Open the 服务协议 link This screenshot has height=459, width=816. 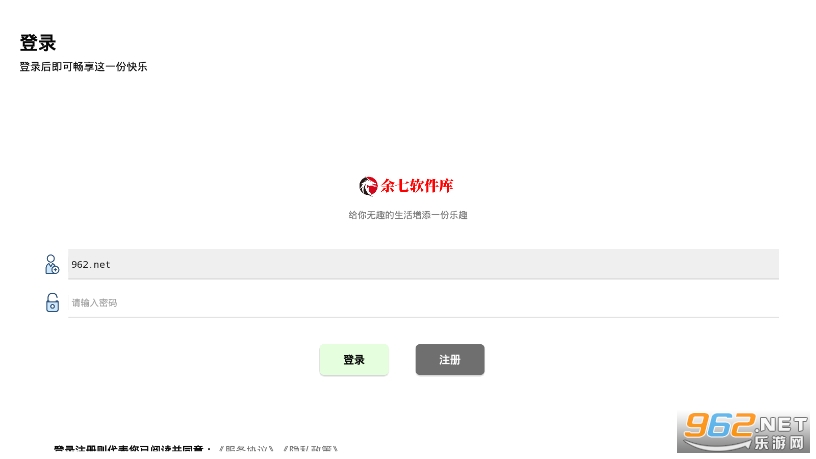coord(246,449)
